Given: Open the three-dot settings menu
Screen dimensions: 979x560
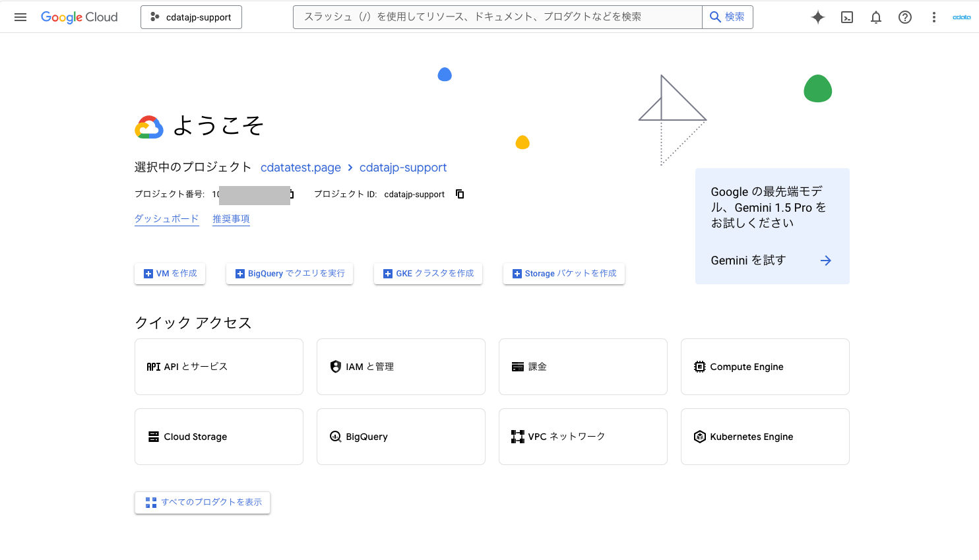Looking at the screenshot, I should coord(933,17).
